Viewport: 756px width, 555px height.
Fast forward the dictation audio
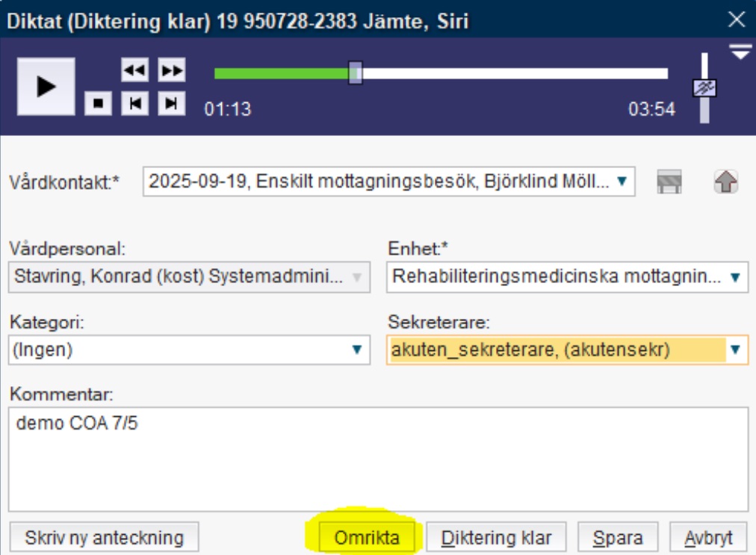click(172, 70)
